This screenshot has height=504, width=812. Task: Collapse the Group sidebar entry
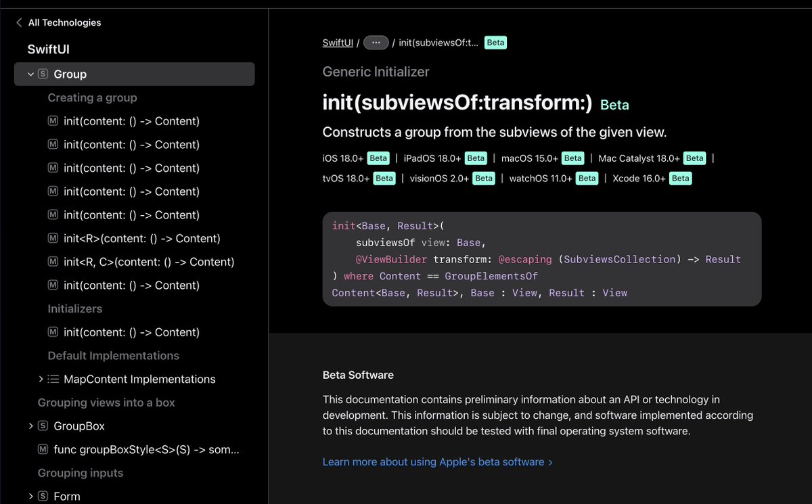tap(30, 74)
